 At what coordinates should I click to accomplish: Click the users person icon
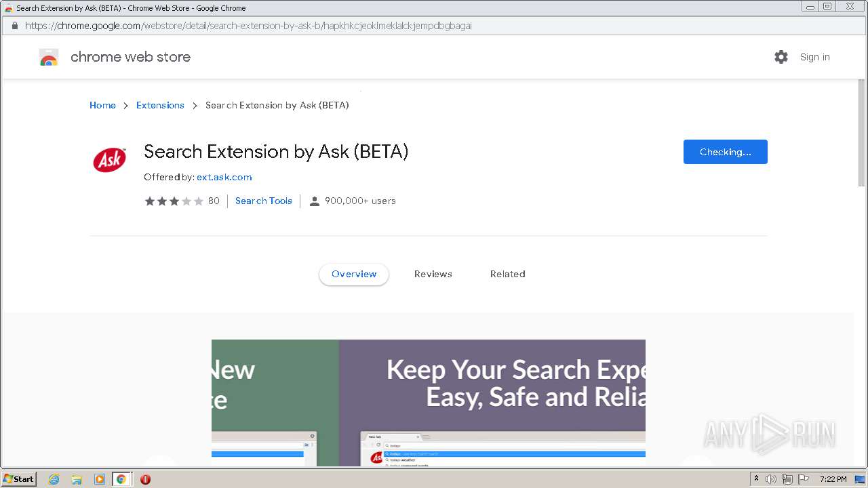click(x=315, y=201)
